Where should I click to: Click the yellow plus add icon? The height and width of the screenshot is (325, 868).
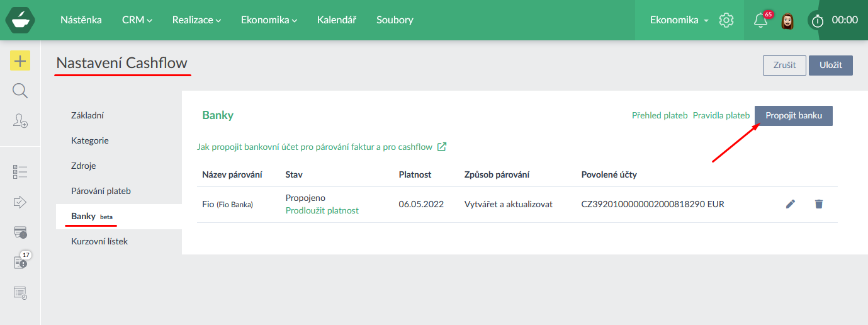20,60
